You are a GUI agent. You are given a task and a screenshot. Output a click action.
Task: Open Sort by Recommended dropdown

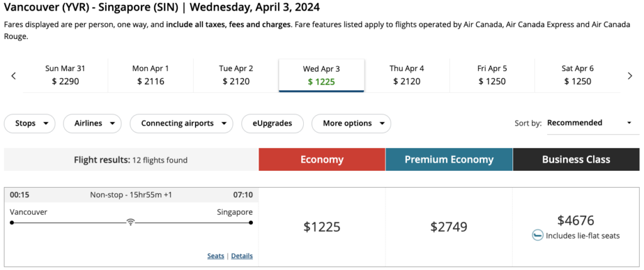(x=589, y=123)
